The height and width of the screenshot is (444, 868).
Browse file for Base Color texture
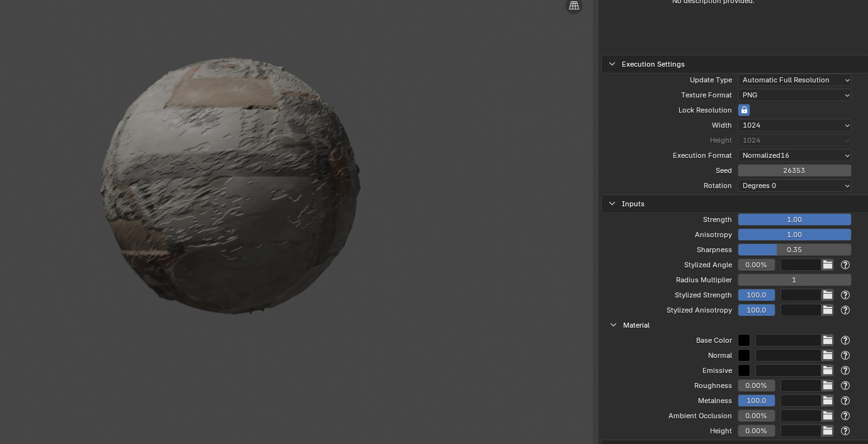pyautogui.click(x=827, y=340)
